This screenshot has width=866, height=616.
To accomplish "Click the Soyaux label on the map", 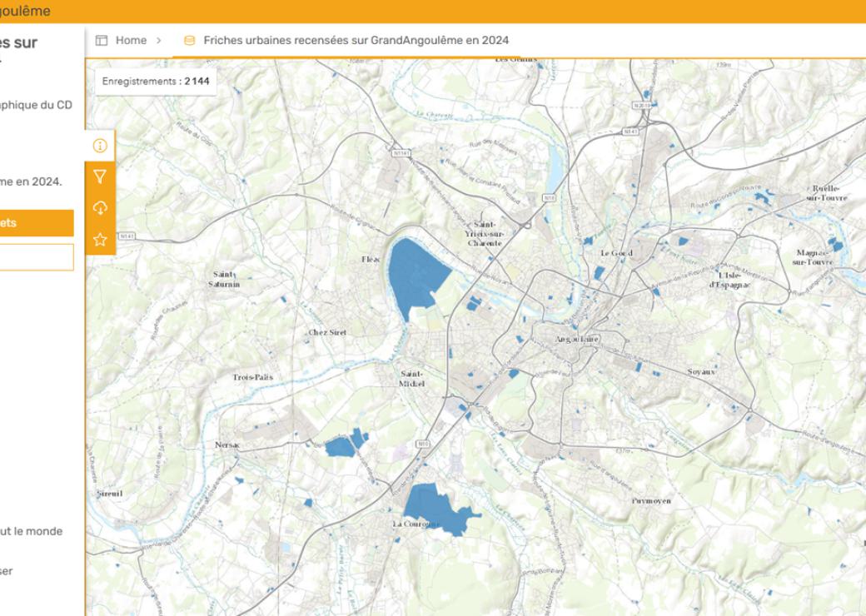I will [701, 372].
